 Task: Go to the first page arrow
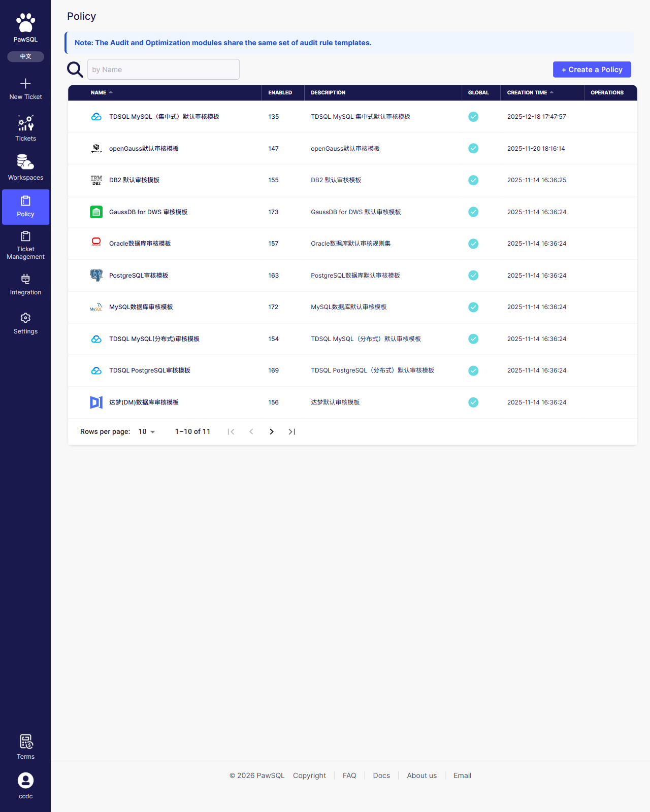[x=231, y=432]
